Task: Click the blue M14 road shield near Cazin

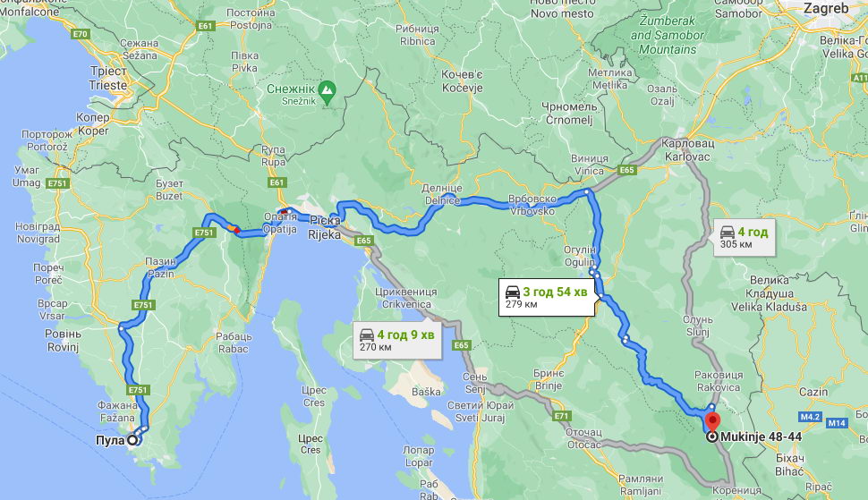Action: tap(837, 423)
